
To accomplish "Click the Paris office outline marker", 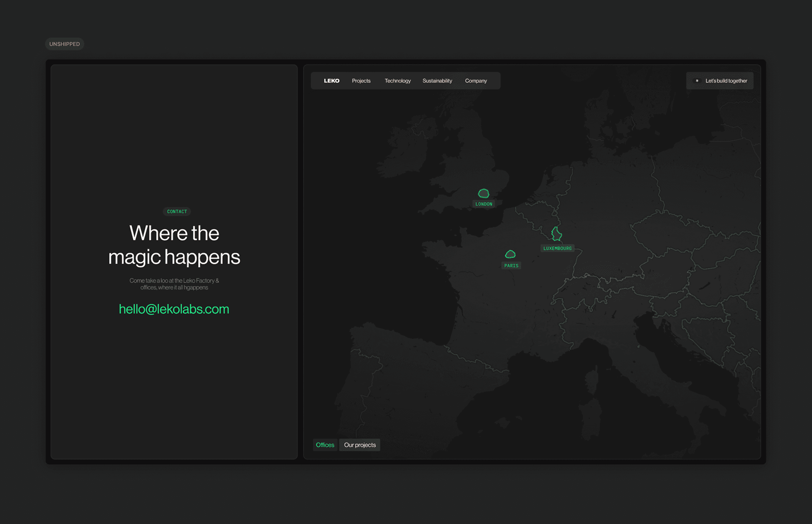I will (x=510, y=254).
